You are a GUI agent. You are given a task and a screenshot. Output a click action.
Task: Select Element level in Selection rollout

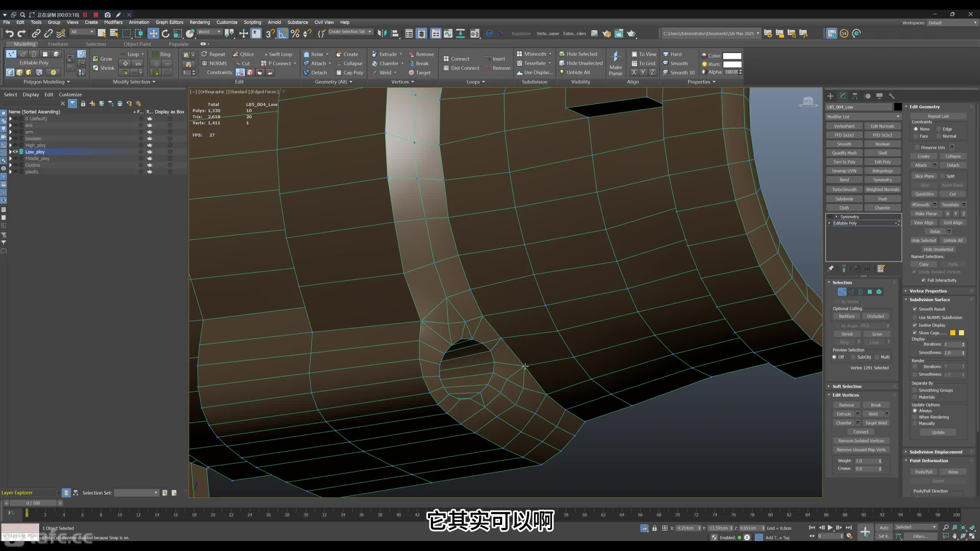point(879,292)
